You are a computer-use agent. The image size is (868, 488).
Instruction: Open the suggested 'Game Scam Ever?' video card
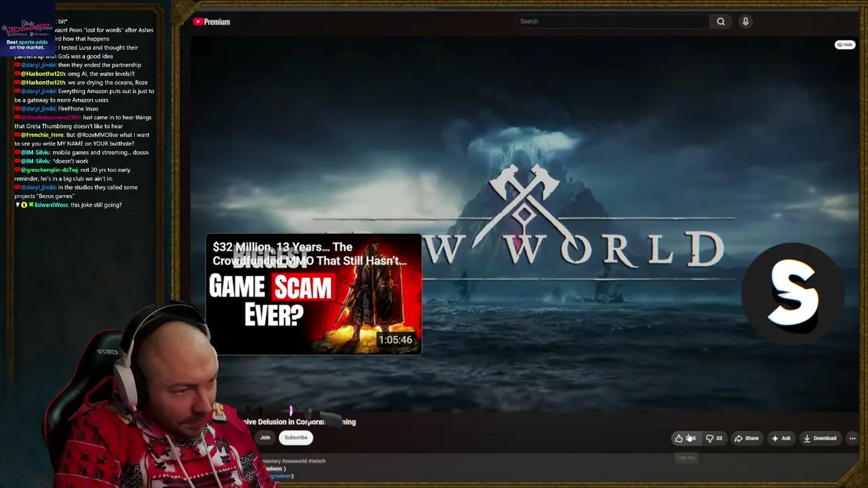point(313,294)
